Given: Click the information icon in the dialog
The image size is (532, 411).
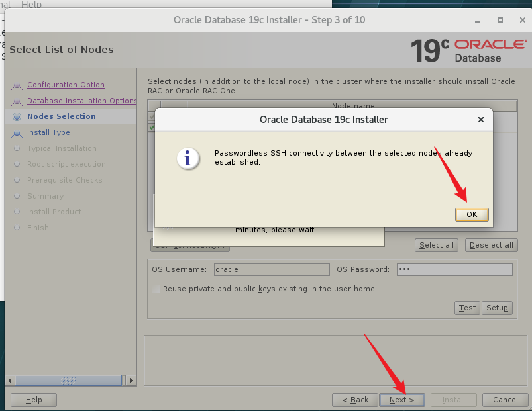Looking at the screenshot, I should point(188,158).
